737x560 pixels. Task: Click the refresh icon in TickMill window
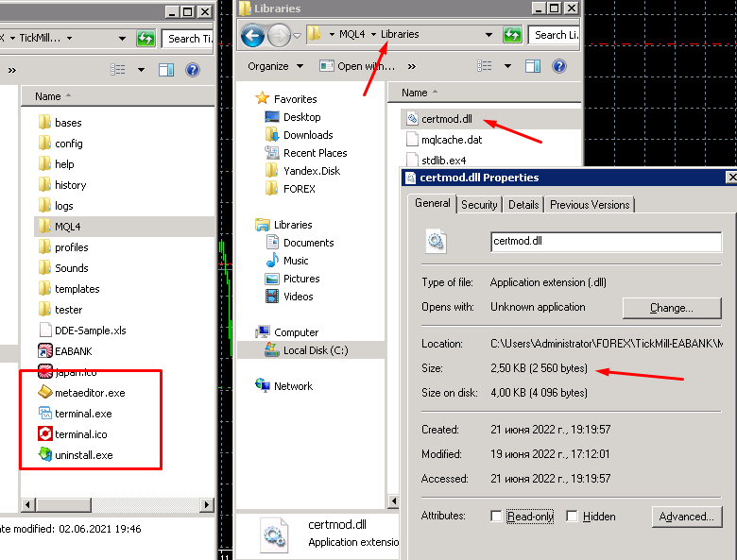tap(146, 39)
